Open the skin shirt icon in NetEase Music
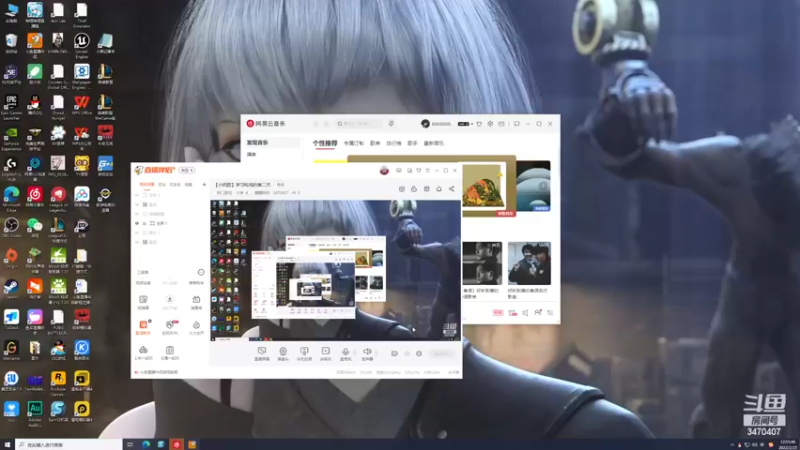The height and width of the screenshot is (450, 800). 479,124
